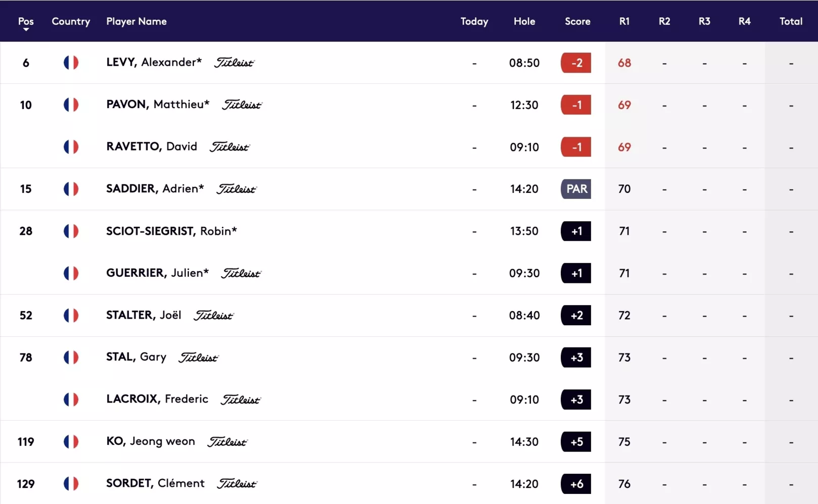
Task: Click the French flag beside LEVY, Alexander
Action: (x=71, y=63)
